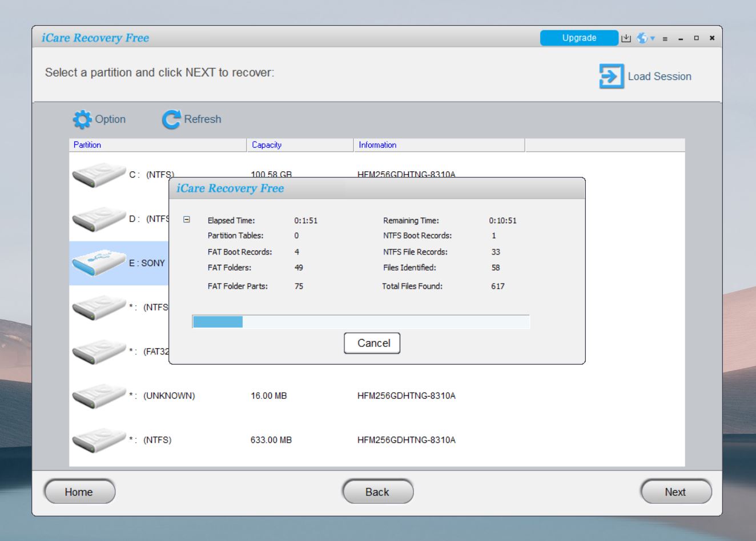
Task: Go Back to the previous step
Action: [x=377, y=492]
